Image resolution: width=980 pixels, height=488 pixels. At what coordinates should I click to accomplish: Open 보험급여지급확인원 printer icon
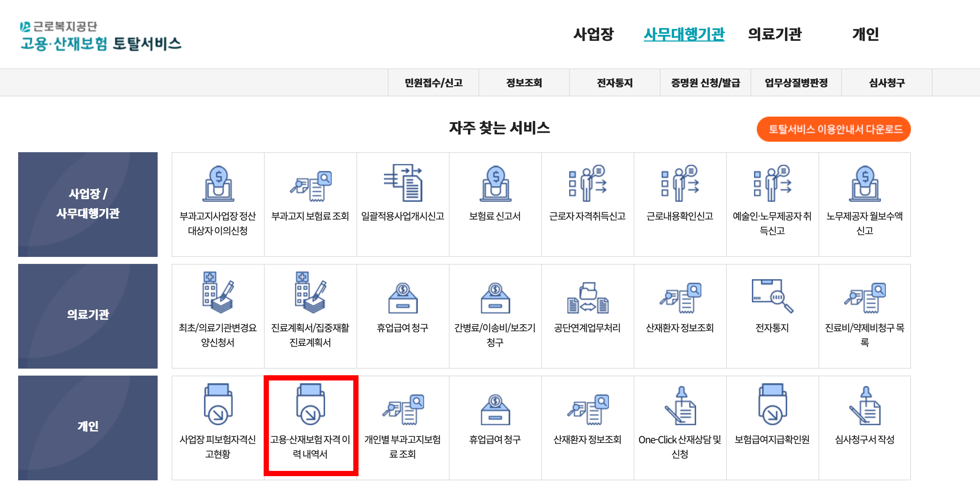click(x=772, y=405)
